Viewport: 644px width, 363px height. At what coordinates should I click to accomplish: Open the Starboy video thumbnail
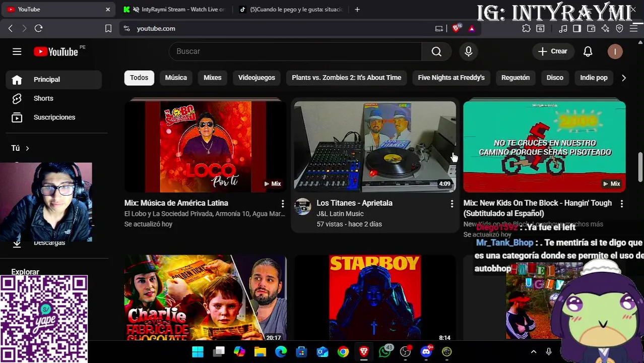click(375, 298)
